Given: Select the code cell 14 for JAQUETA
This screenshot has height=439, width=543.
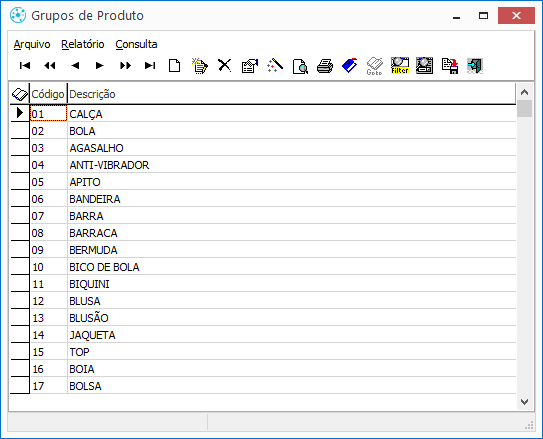Looking at the screenshot, I should click(48, 335).
